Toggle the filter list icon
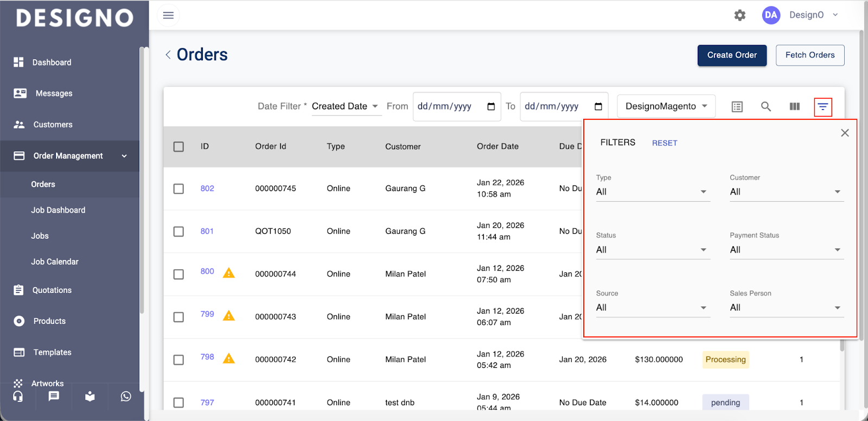Viewport: 868px width, 421px height. coord(822,107)
